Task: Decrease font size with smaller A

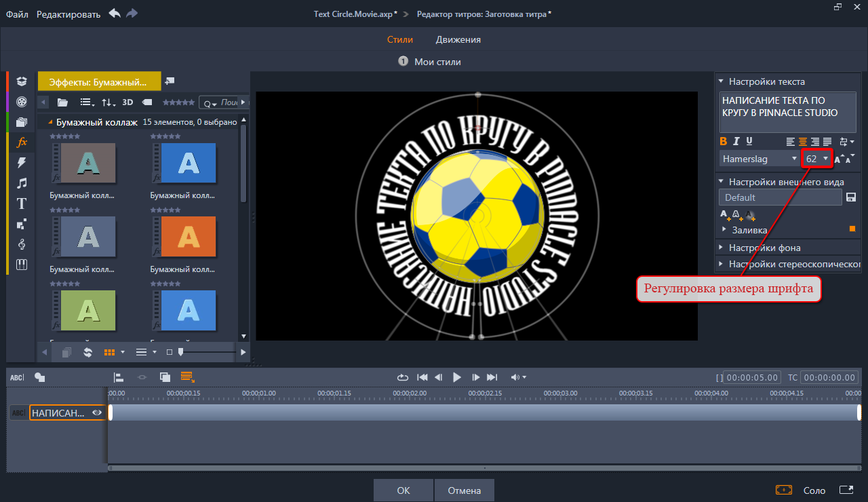Action: [x=851, y=158]
